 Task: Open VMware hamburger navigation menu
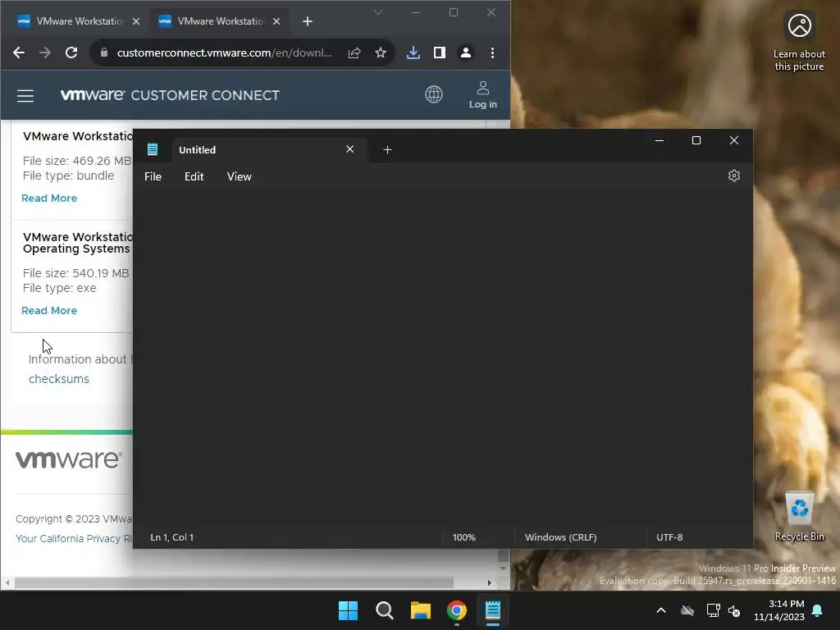click(25, 96)
